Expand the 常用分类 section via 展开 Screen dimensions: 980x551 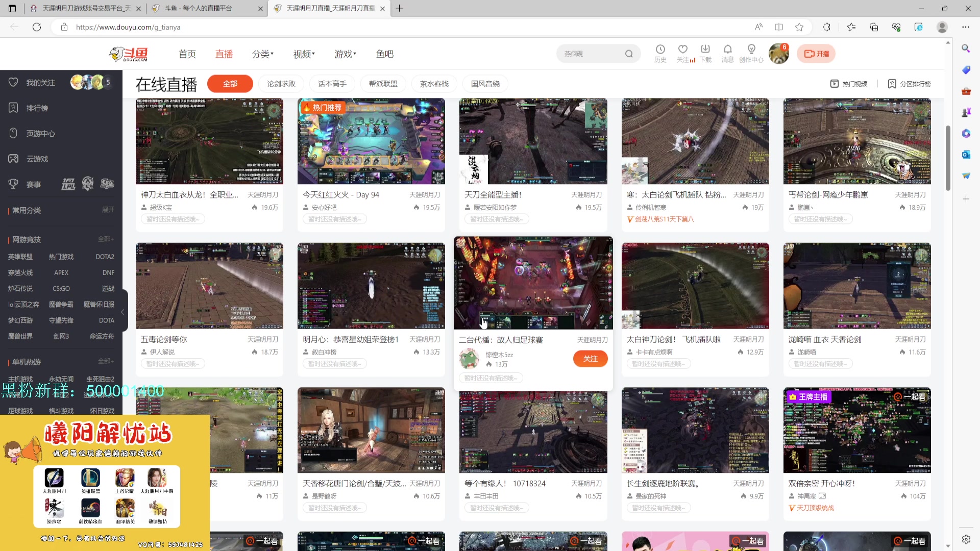pyautogui.click(x=108, y=210)
